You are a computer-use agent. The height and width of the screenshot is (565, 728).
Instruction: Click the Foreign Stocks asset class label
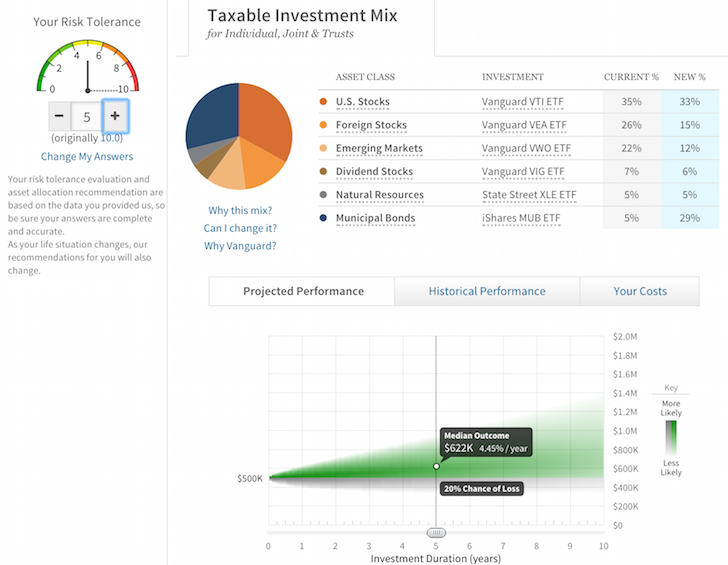tap(371, 125)
